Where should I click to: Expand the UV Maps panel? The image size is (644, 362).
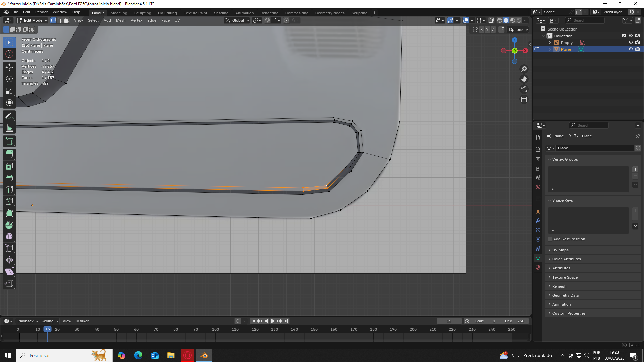pyautogui.click(x=560, y=250)
